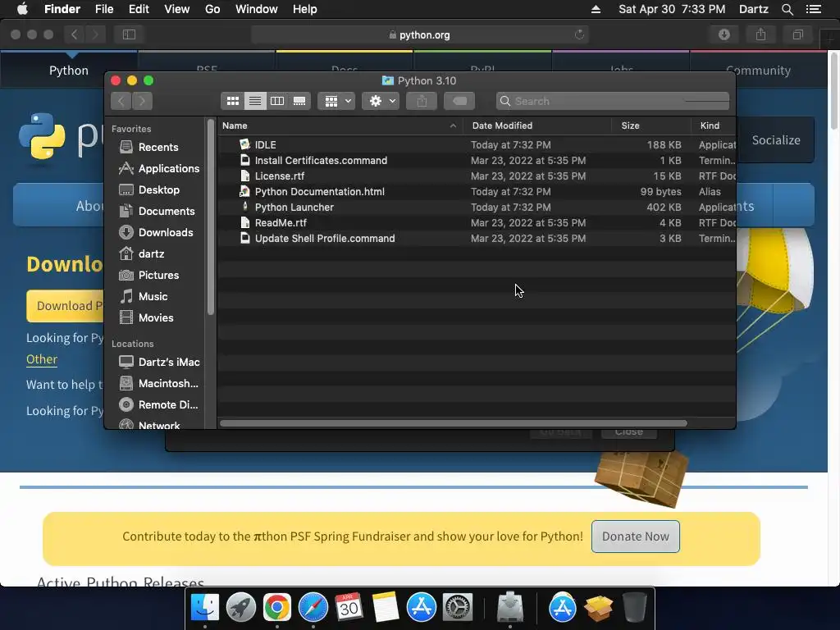Image resolution: width=840 pixels, height=630 pixels.
Task: Open Launchpad from the Dock
Action: [241, 608]
